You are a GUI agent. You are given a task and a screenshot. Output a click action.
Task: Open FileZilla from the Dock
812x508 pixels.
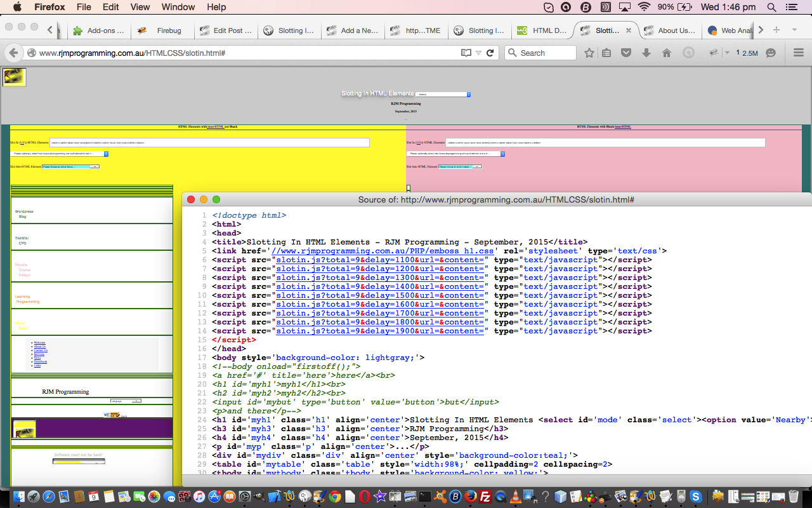point(485,497)
